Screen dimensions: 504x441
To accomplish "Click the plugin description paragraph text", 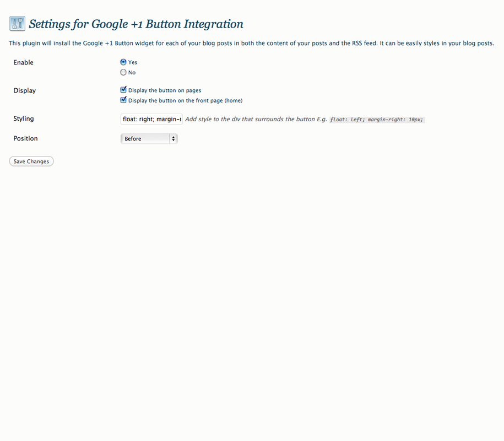I will tap(251, 43).
